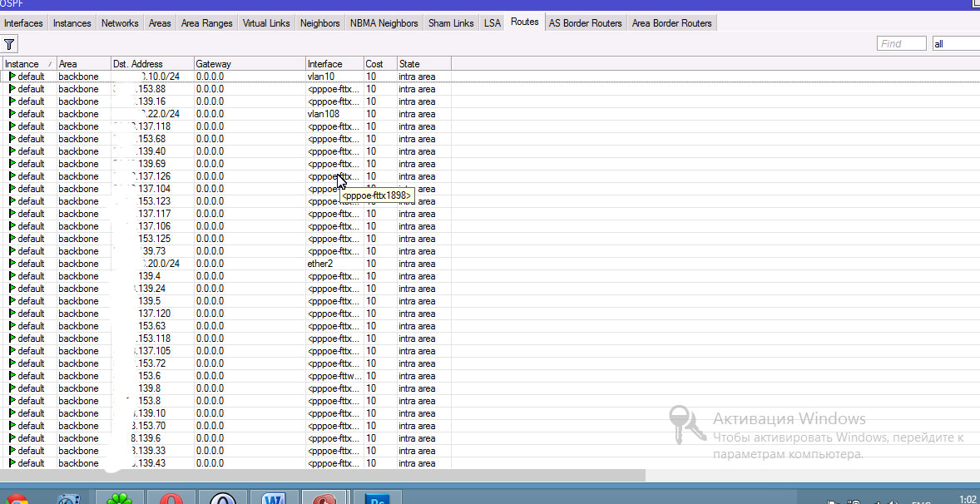Click the route flag icon in the ether2 row
The height and width of the screenshot is (504, 980).
point(12,264)
